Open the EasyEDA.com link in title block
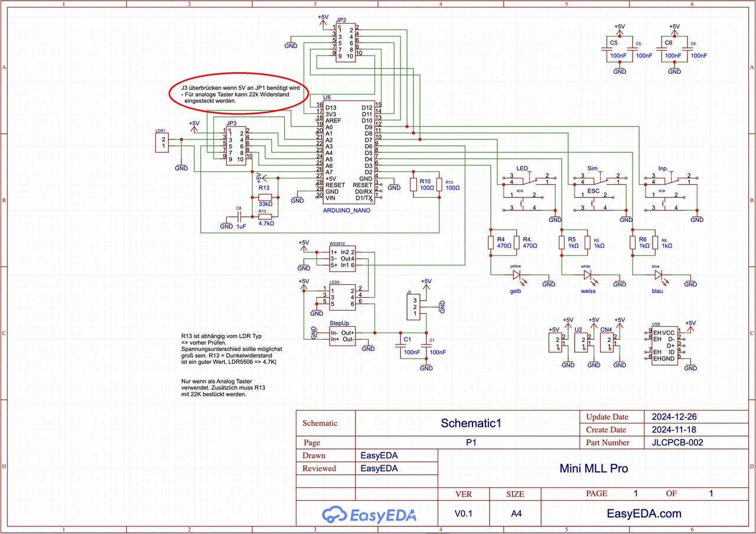This screenshot has height=534, width=756. [644, 513]
